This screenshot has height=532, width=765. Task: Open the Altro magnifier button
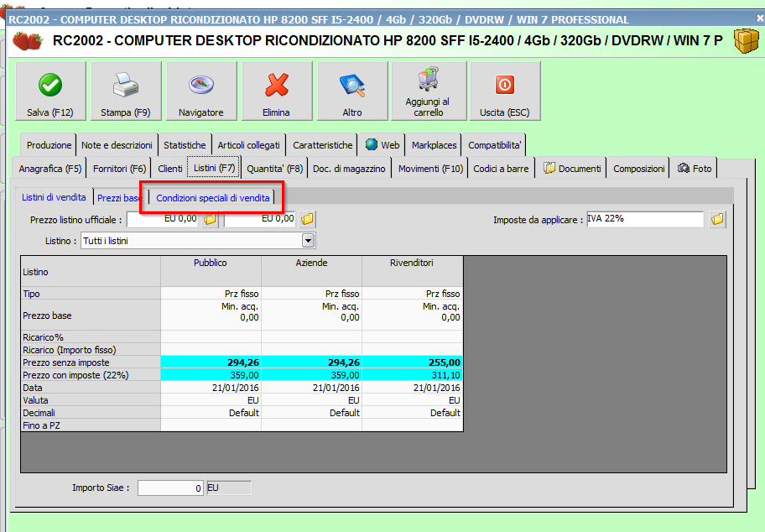click(352, 91)
